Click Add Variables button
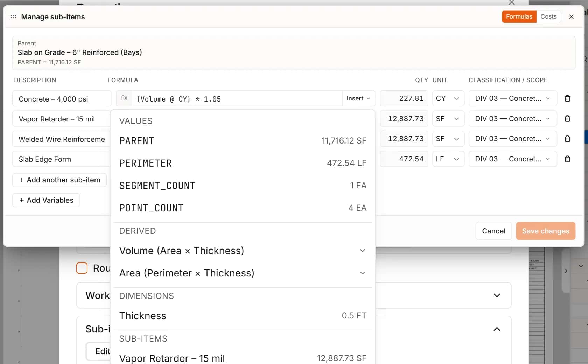The width and height of the screenshot is (588, 364). click(x=46, y=200)
